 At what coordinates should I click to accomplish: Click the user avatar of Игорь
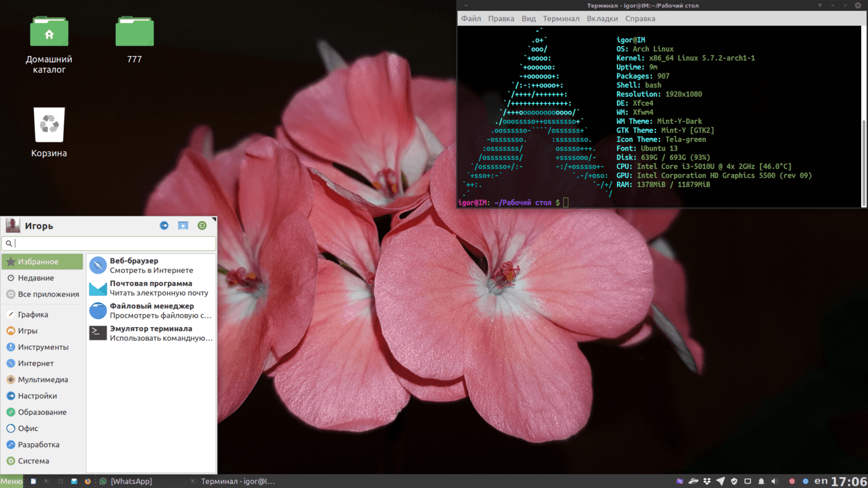(x=12, y=225)
